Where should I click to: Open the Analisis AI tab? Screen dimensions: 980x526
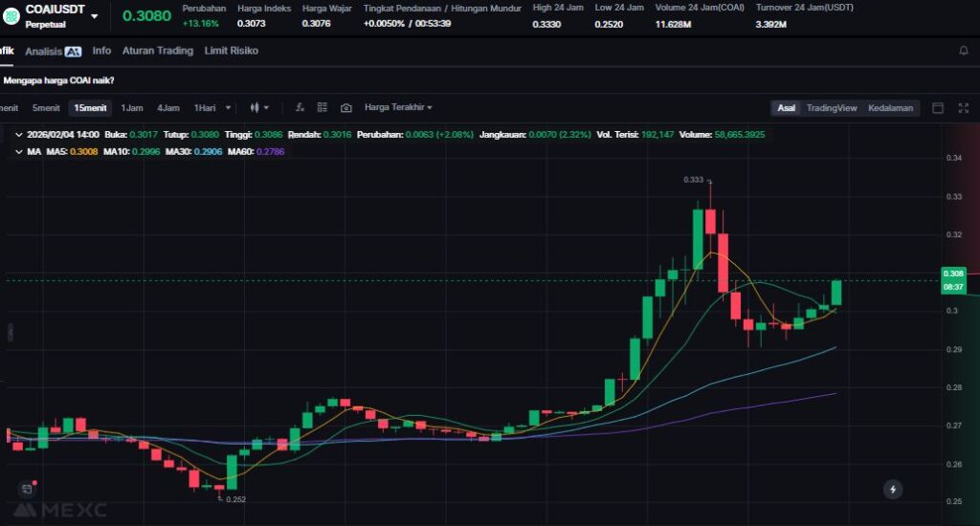[x=53, y=51]
